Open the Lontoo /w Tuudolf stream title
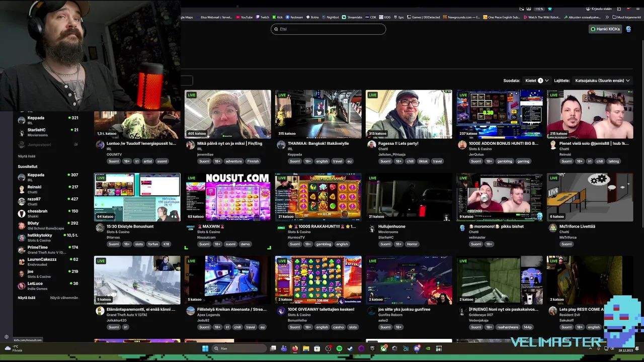Image resolution: width=644 pixels, height=362 pixels. coord(141,143)
